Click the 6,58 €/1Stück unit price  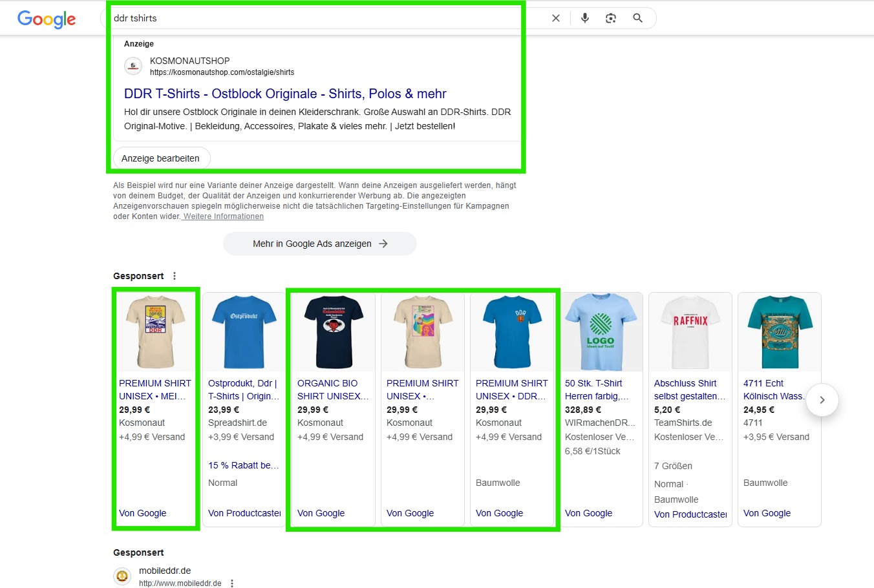click(x=593, y=451)
